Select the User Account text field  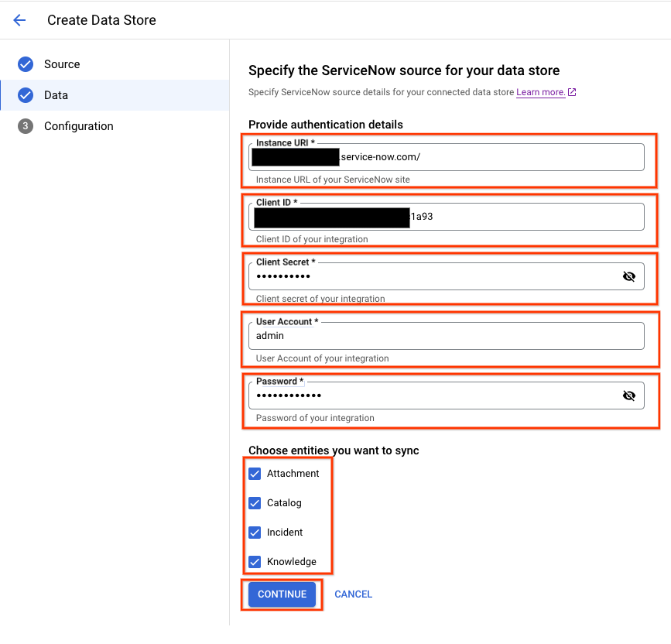coord(446,336)
